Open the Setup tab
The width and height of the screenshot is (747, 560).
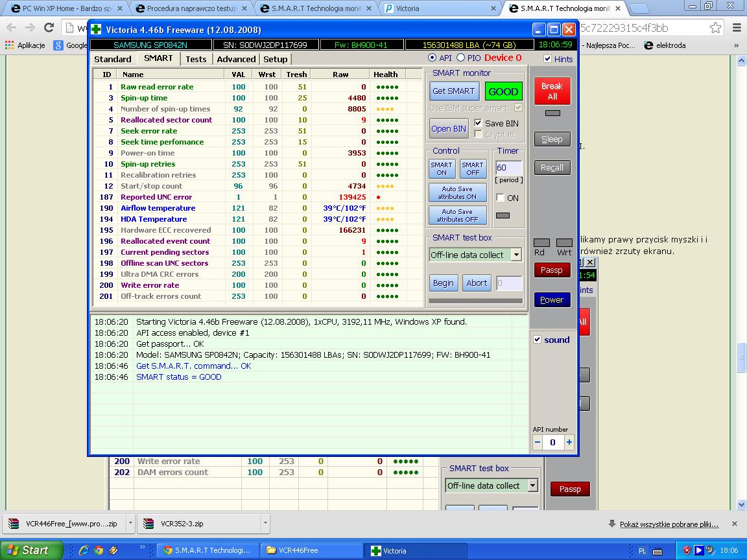tap(276, 59)
